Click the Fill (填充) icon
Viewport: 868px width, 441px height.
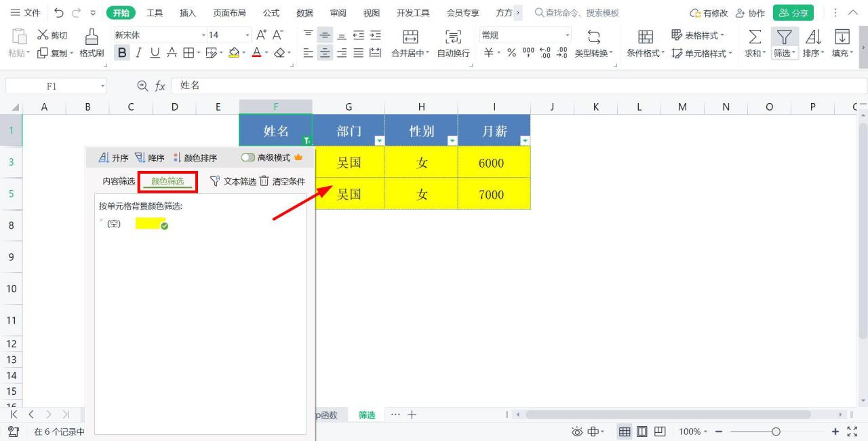click(842, 37)
